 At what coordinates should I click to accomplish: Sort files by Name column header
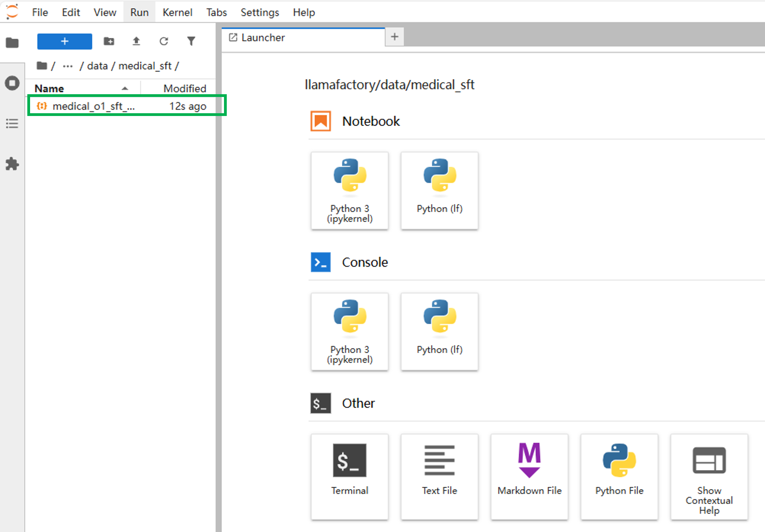[49, 88]
